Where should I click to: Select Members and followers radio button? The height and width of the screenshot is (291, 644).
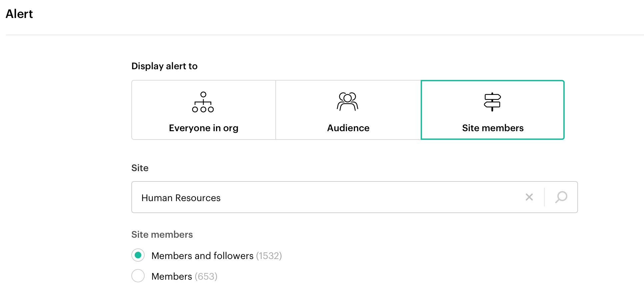[138, 255]
